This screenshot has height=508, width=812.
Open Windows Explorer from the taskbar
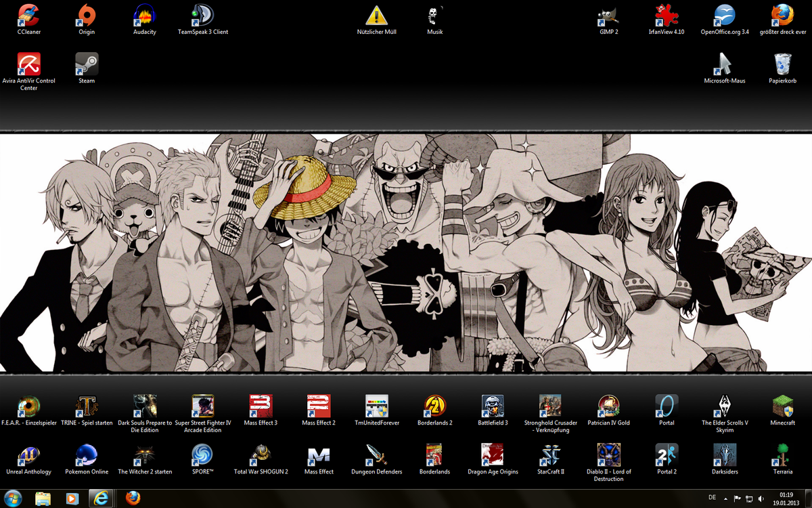pyautogui.click(x=43, y=499)
